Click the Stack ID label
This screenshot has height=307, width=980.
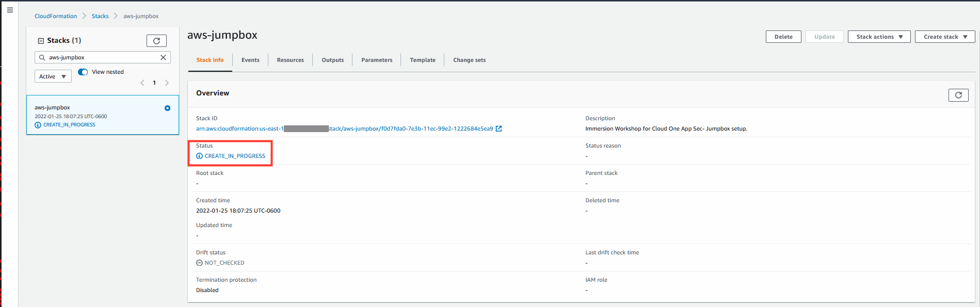(x=206, y=118)
